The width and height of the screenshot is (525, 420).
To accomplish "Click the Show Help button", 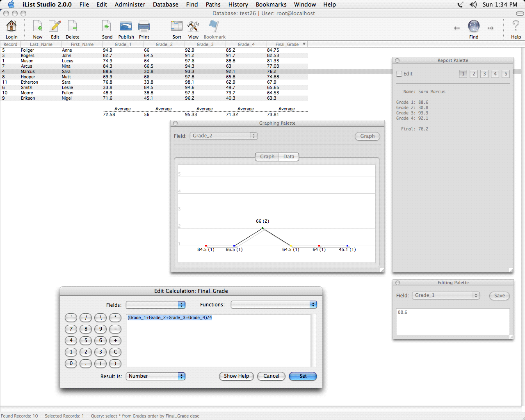I will coord(236,376).
